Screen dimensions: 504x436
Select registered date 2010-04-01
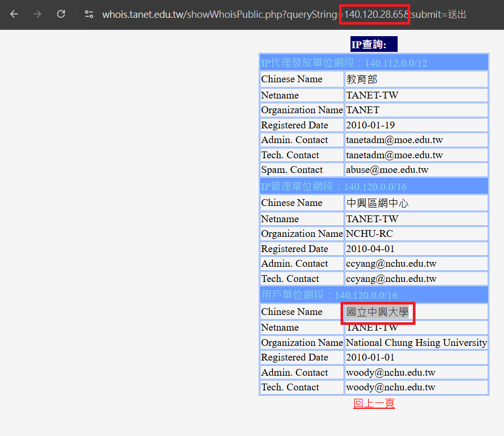[x=417, y=249]
